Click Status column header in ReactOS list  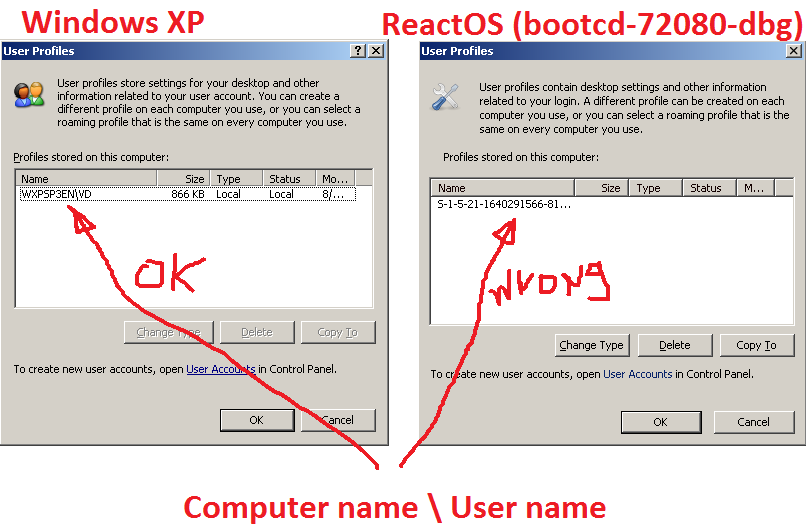click(x=709, y=188)
